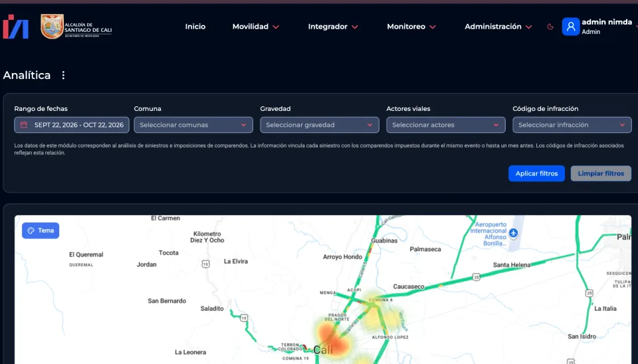Expand Administración chevron arrow
The width and height of the screenshot is (638, 364).
pos(528,27)
